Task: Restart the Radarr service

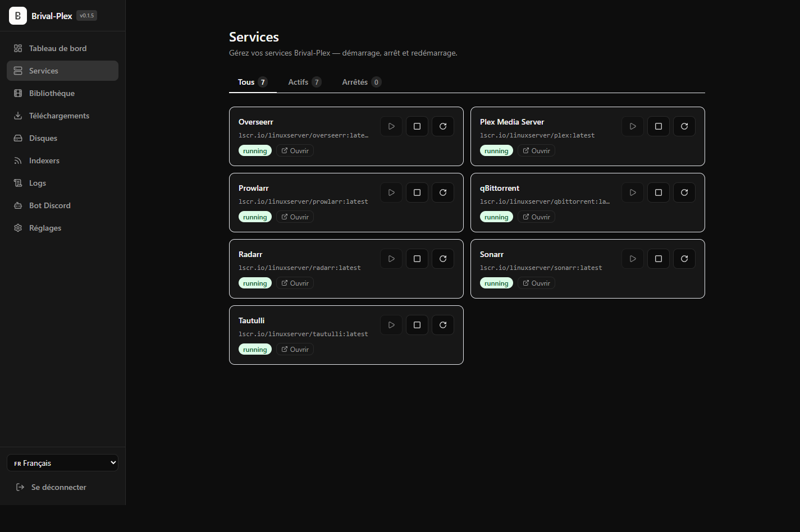Action: click(x=443, y=259)
